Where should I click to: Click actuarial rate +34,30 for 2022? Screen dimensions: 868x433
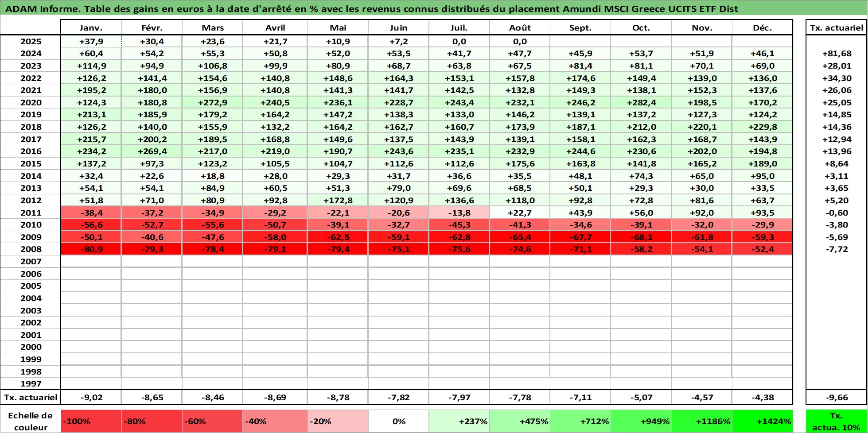[837, 78]
